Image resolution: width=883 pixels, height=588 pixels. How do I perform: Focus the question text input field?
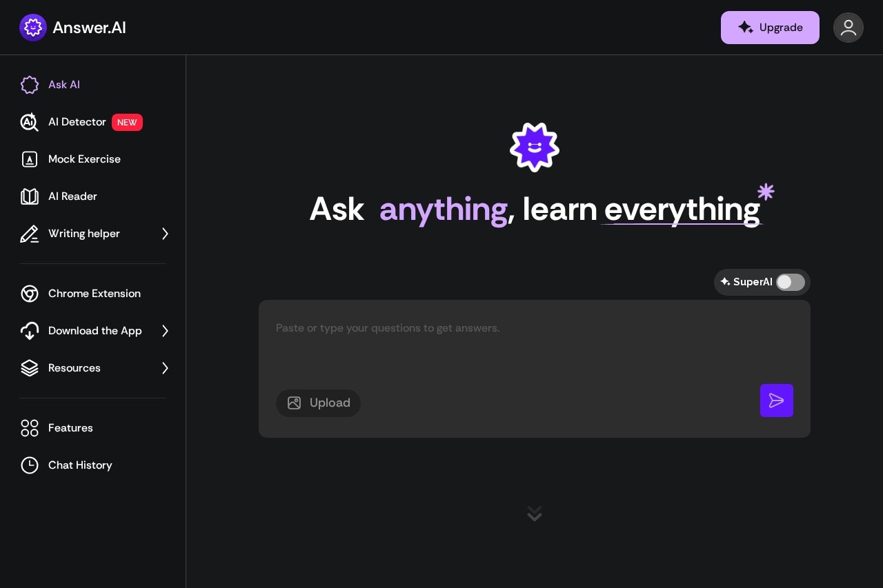(x=535, y=341)
